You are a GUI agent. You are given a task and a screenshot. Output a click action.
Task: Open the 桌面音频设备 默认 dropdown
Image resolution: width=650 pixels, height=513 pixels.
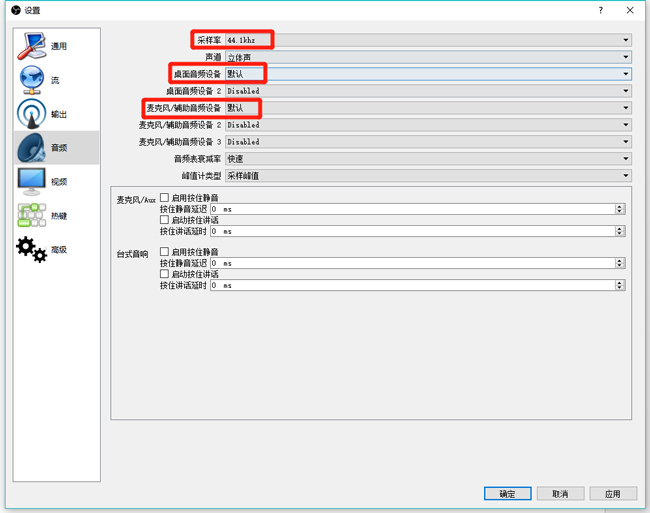coord(428,74)
